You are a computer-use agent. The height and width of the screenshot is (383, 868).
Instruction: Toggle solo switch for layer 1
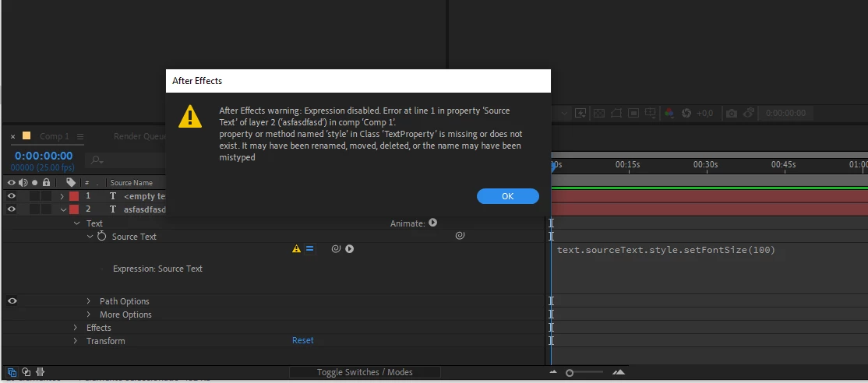click(x=35, y=196)
